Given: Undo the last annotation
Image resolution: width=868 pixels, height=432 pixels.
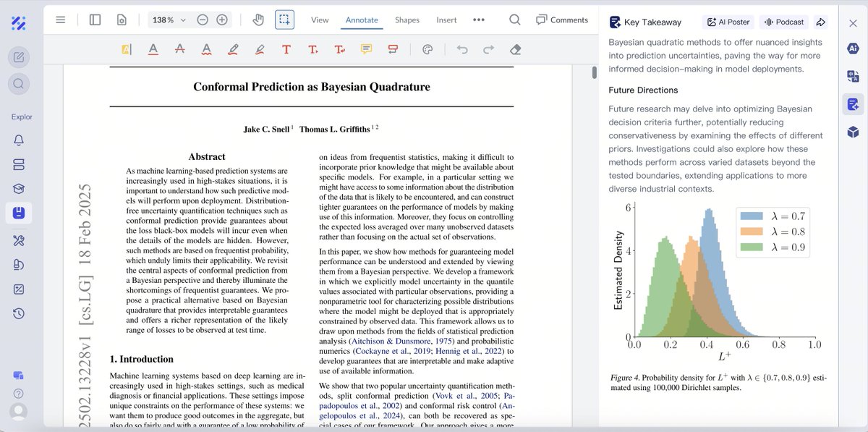Looking at the screenshot, I should 462,50.
